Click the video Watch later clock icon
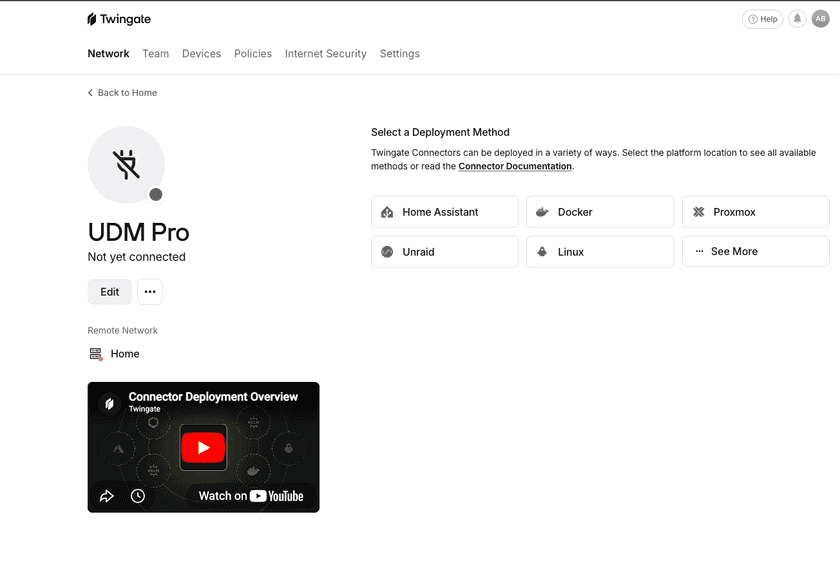The width and height of the screenshot is (840, 568). [138, 496]
